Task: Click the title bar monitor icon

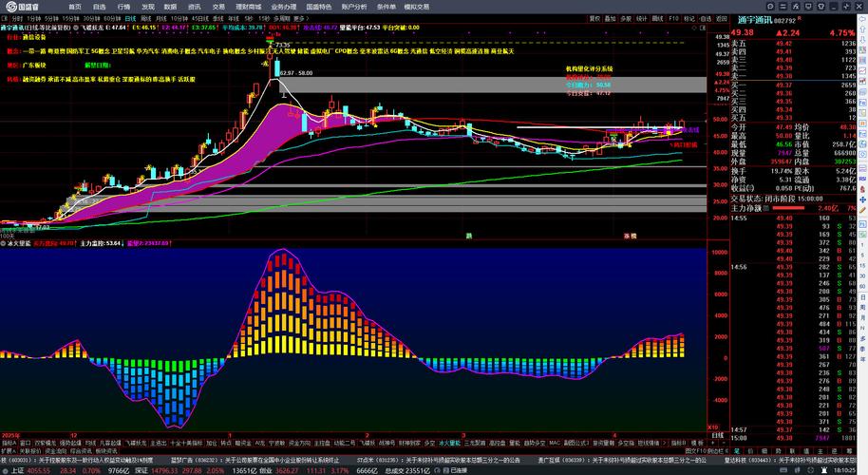Action: point(808,7)
